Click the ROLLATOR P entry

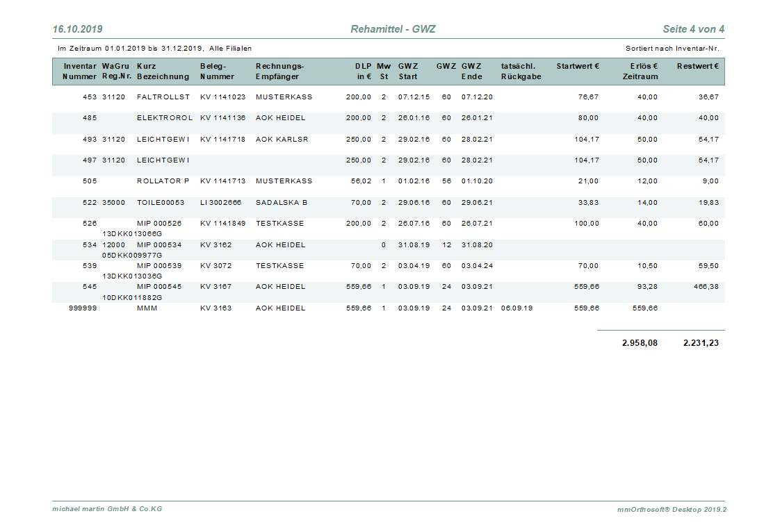tap(163, 181)
